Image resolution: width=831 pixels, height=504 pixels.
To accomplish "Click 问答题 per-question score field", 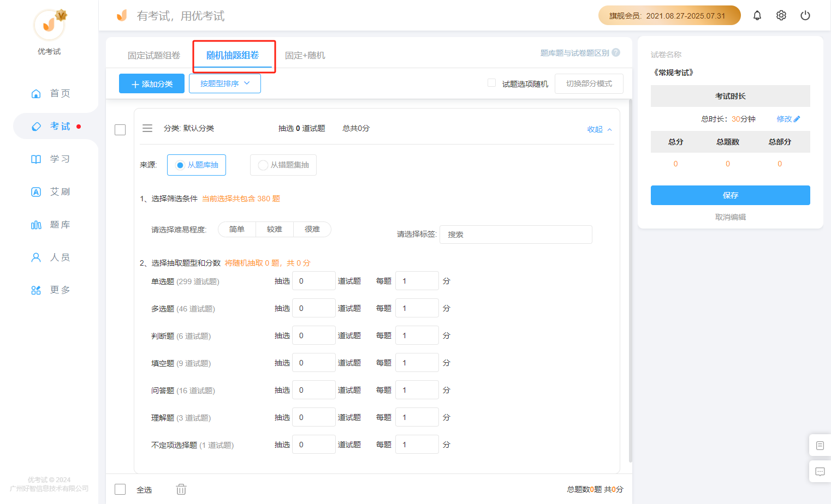I will [x=417, y=390].
